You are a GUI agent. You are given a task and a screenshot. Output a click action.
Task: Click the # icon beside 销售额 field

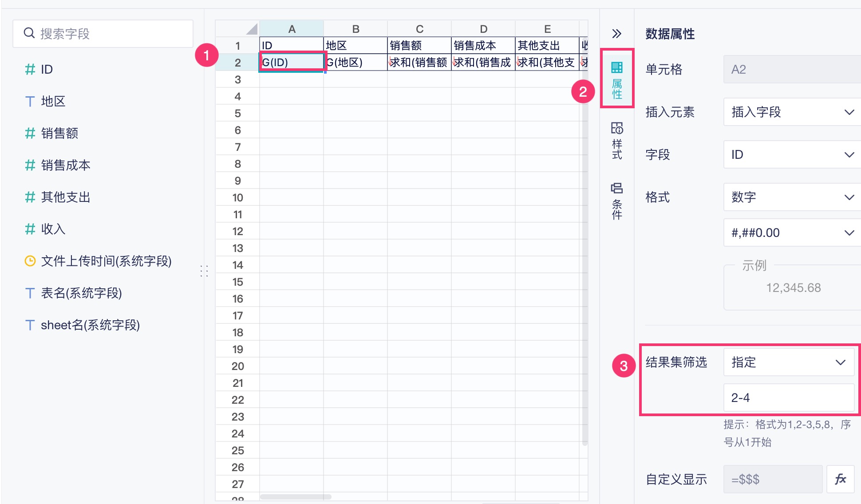30,133
